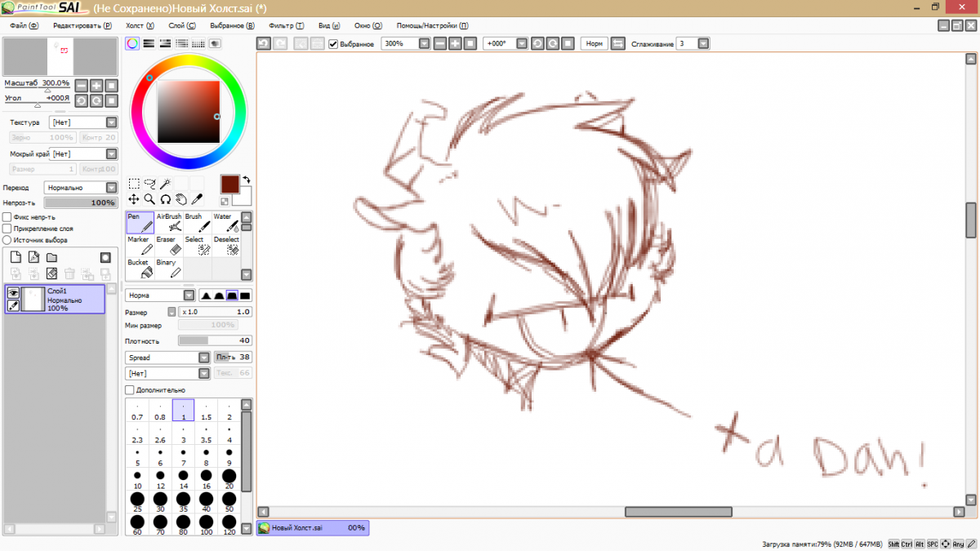
Task: Pick the Marker tool
Action: [x=140, y=246]
